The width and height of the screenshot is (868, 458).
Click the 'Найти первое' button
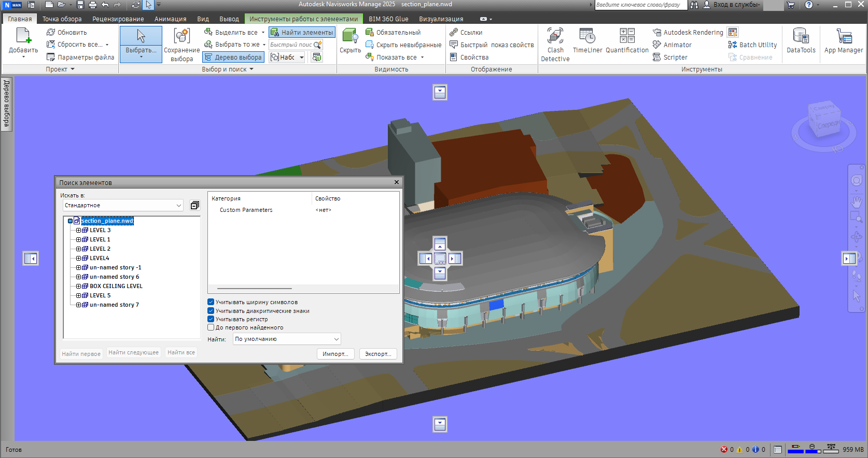81,354
